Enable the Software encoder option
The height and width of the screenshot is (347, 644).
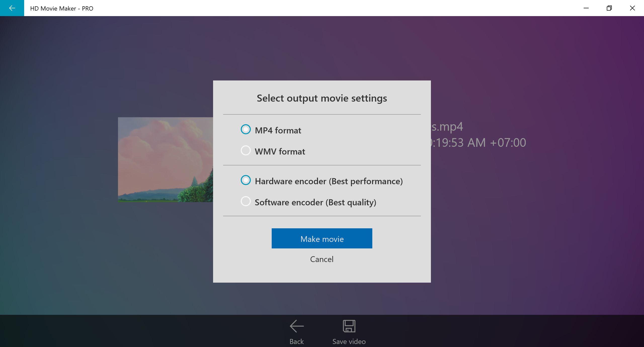tap(246, 201)
